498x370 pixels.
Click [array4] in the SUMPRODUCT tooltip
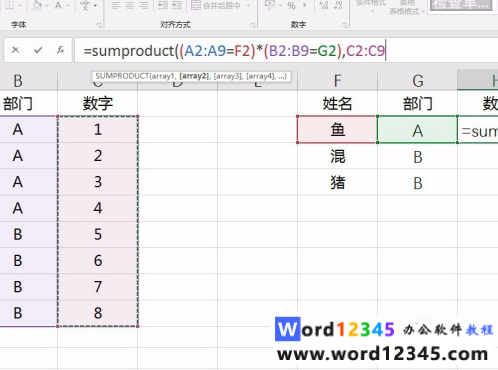260,76
